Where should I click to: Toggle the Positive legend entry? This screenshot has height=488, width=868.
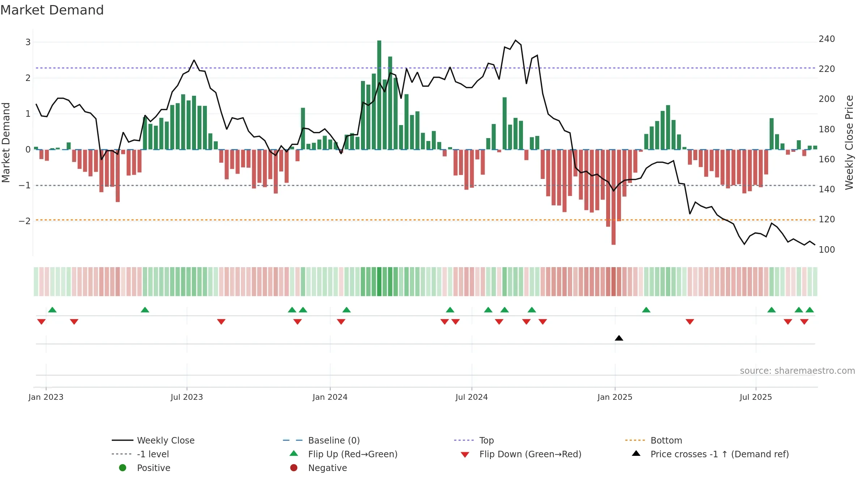[145, 468]
